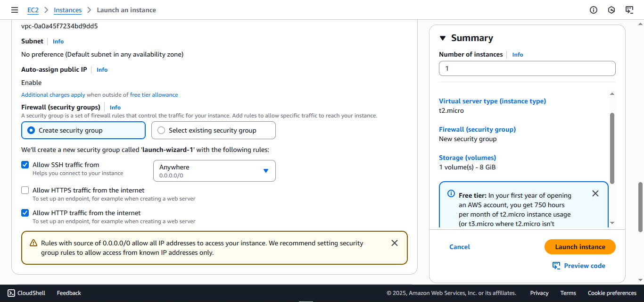The height and width of the screenshot is (302, 644).
Task: Click the Launch instance button
Action: pos(580,246)
